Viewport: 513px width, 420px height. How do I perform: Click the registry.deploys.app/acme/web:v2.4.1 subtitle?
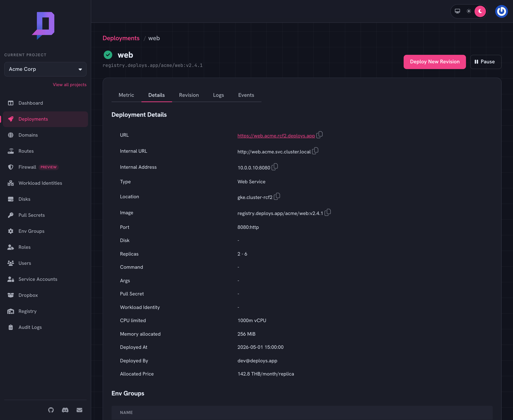coord(152,65)
